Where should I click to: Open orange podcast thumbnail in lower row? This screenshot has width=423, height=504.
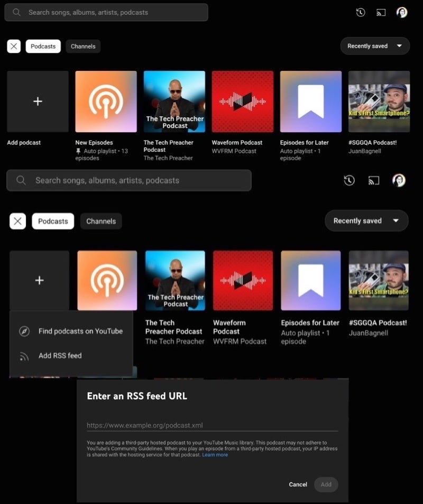pos(107,280)
